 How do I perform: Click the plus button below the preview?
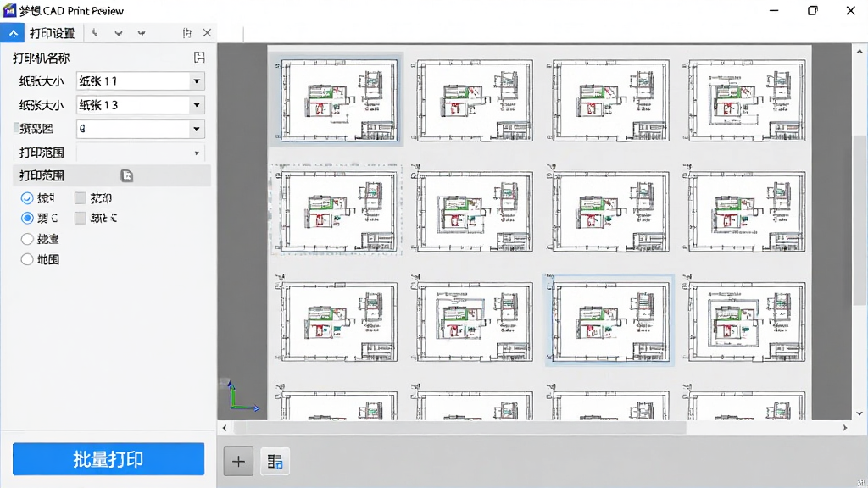[238, 461]
